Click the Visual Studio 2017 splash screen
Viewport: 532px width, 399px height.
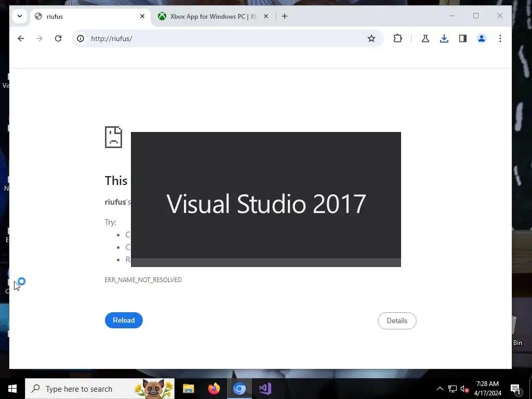click(265, 199)
